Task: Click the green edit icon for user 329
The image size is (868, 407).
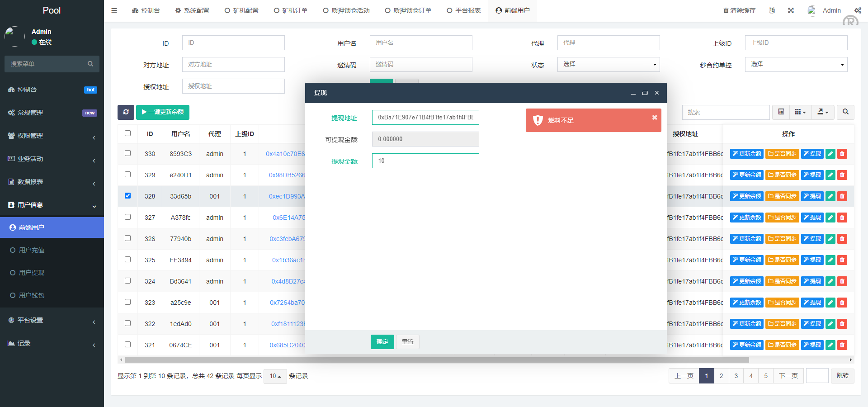Action: coord(830,175)
